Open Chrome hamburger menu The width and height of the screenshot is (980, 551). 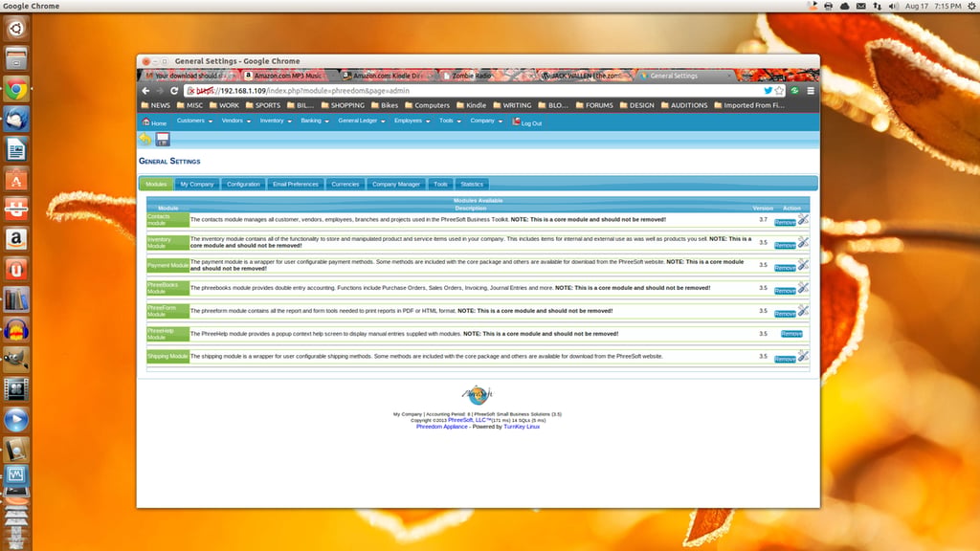pos(811,91)
